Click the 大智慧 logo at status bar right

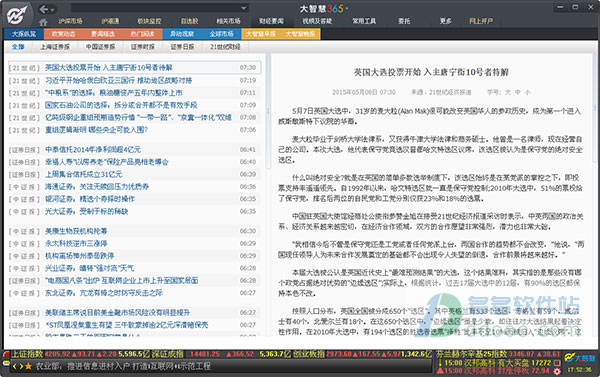[x=580, y=358]
